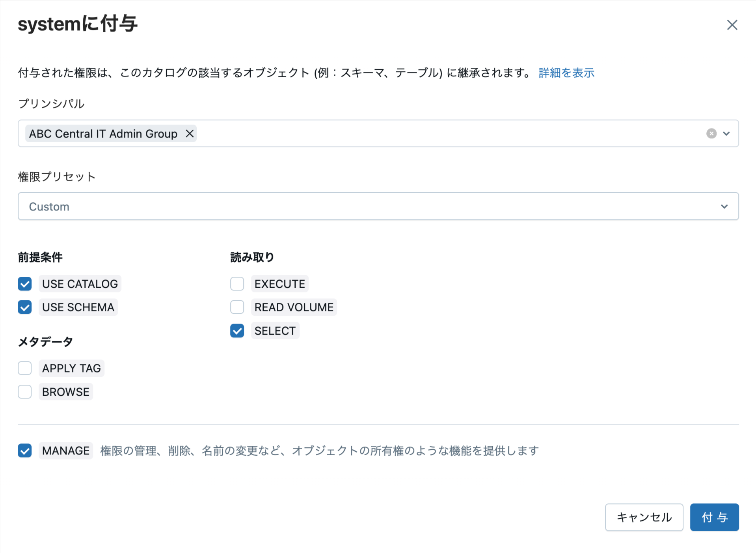
Task: Click the 読み取り section heading
Action: point(252,257)
